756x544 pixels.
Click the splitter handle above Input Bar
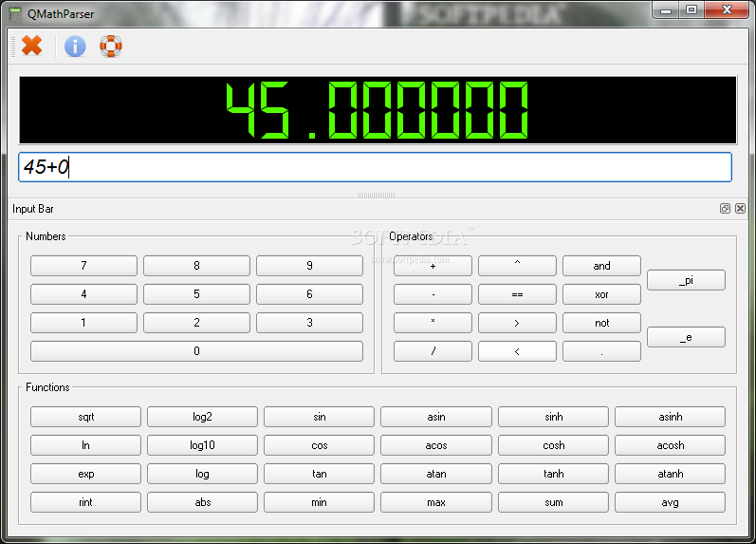(x=377, y=195)
